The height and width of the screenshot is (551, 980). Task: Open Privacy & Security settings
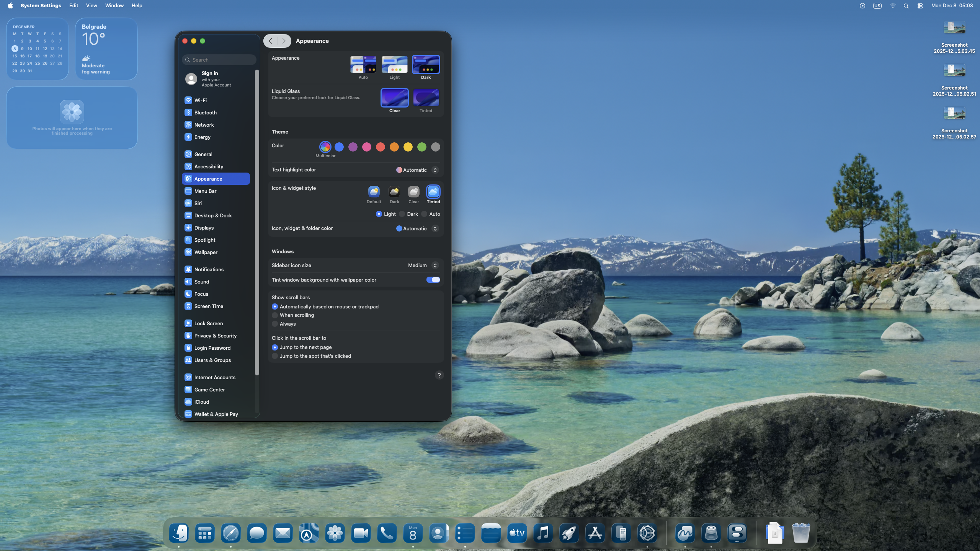[x=216, y=336]
